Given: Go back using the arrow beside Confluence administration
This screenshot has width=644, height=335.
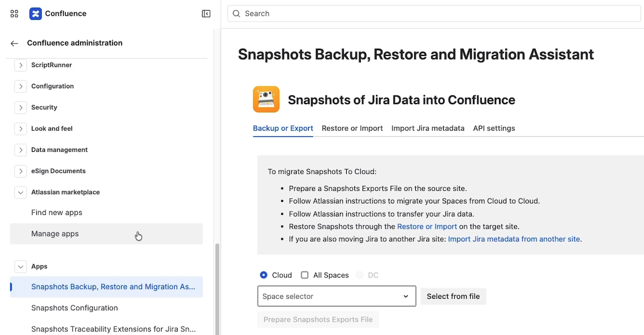Looking at the screenshot, I should (x=14, y=43).
